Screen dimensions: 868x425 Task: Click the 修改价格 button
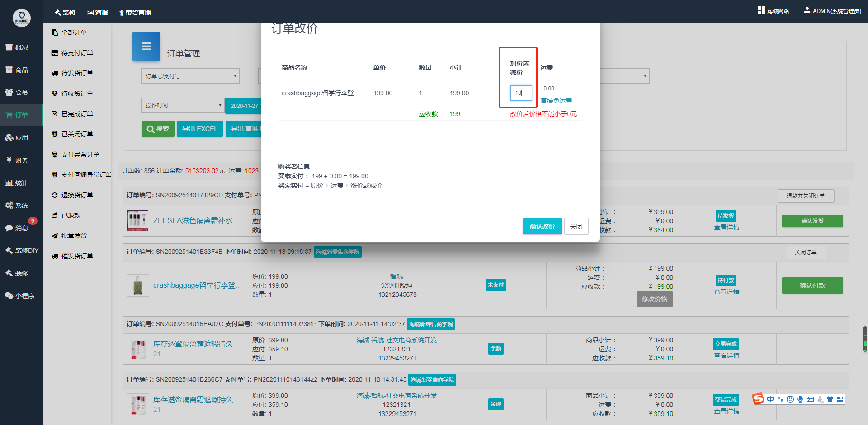point(655,299)
